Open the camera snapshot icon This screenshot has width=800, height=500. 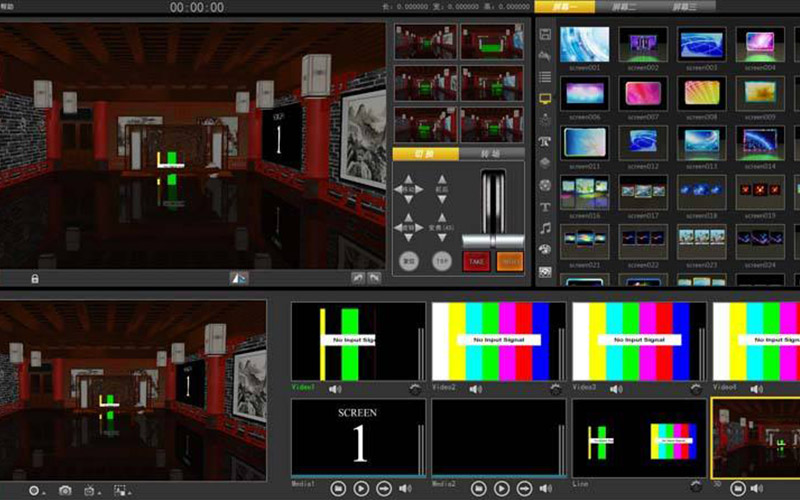click(x=65, y=490)
